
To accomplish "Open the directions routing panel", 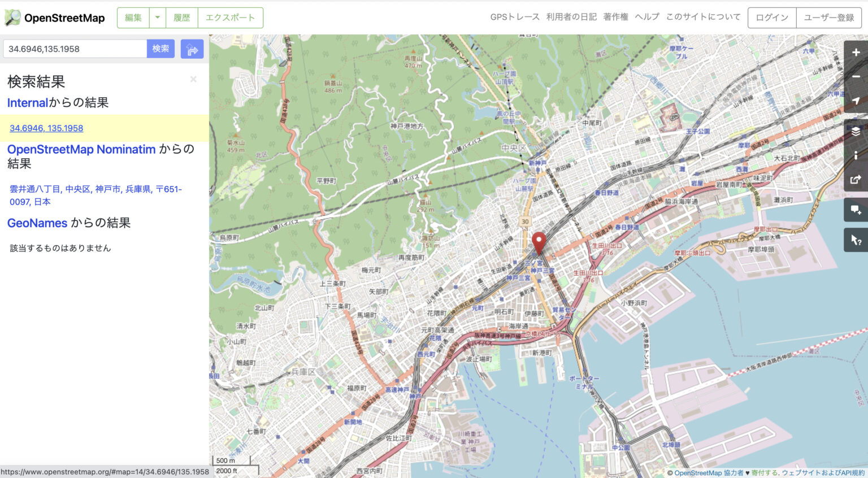I will tap(192, 49).
